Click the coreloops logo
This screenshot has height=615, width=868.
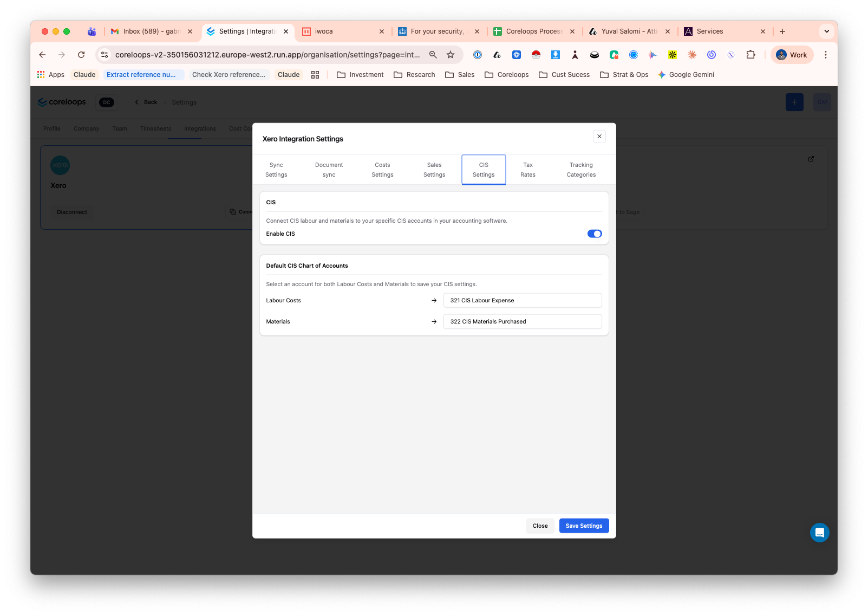62,102
